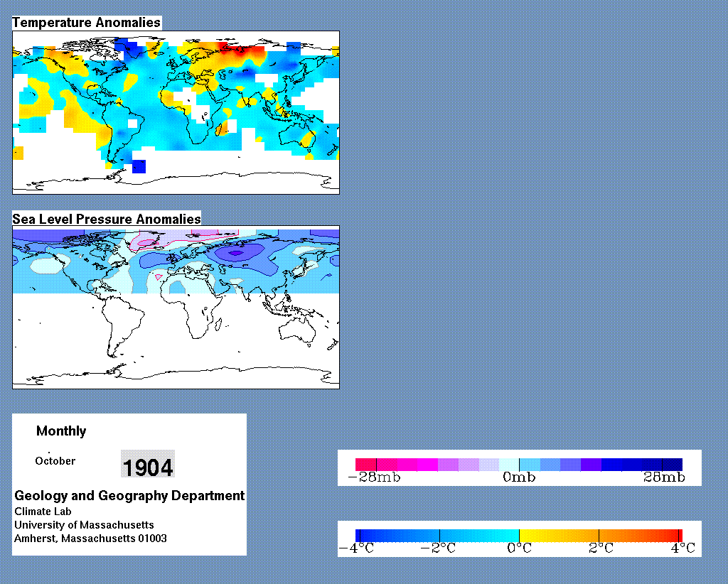Click the 2°C legend label
Image resolution: width=728 pixels, height=584 pixels.
[x=601, y=548]
